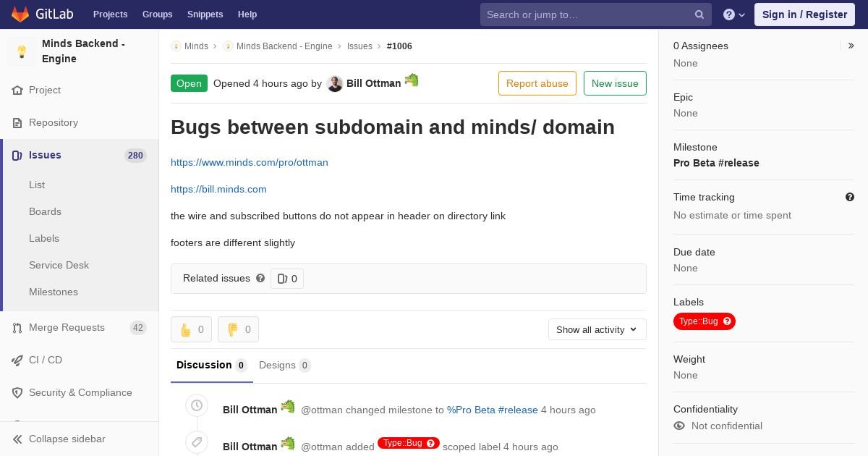Click the Open status badge
The image size is (868, 456).
click(189, 83)
